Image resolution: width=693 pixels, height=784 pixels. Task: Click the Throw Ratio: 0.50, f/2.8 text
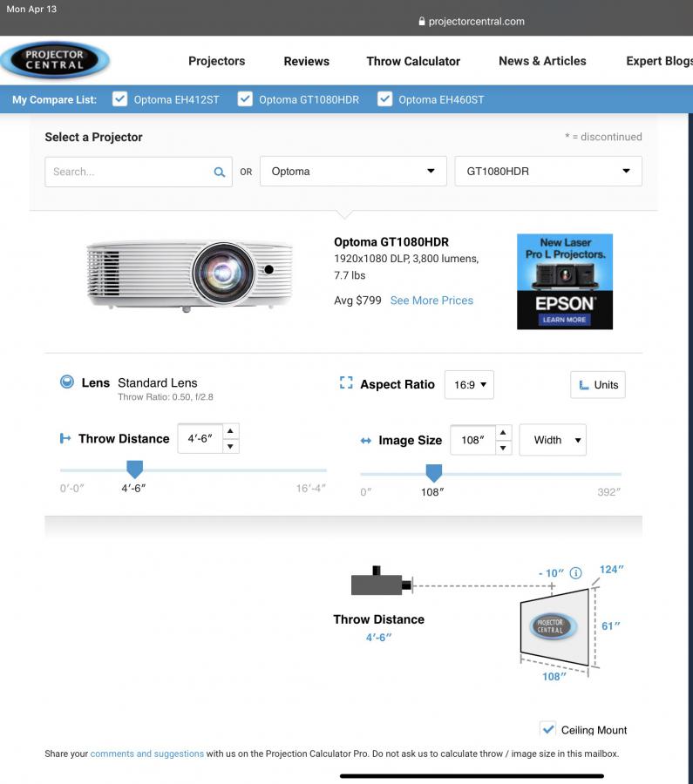click(x=166, y=397)
